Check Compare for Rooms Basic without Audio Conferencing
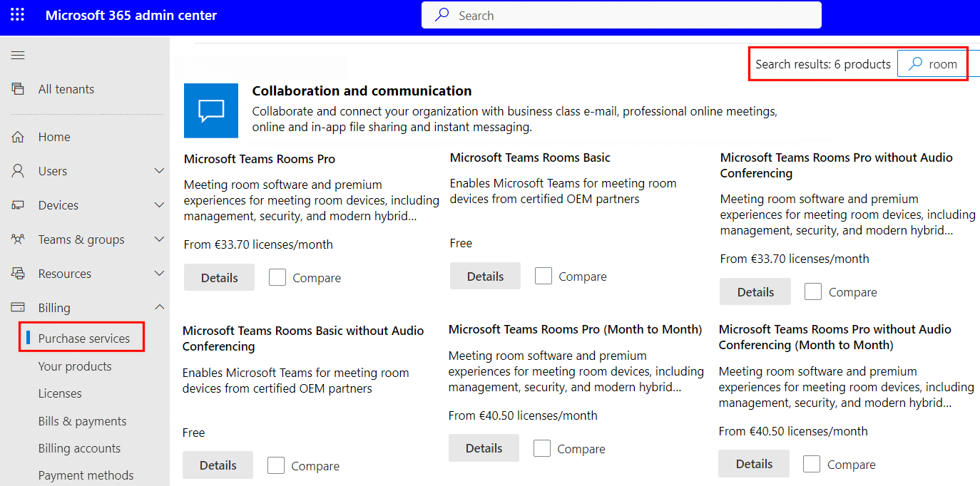 click(276, 465)
